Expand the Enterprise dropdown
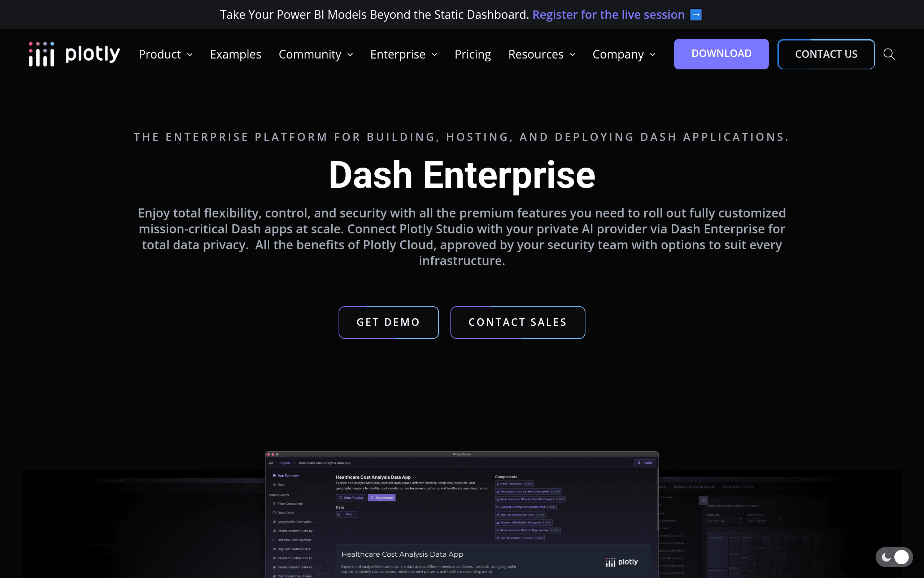 point(404,54)
